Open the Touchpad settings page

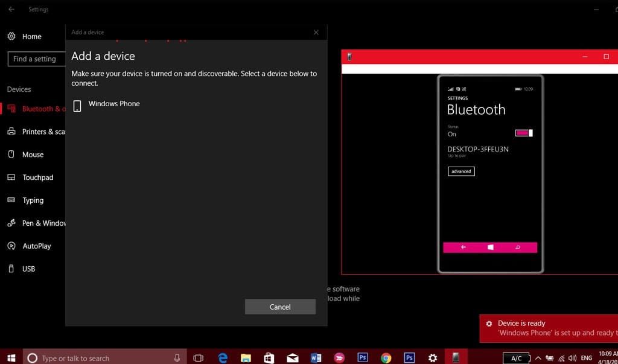pyautogui.click(x=37, y=177)
